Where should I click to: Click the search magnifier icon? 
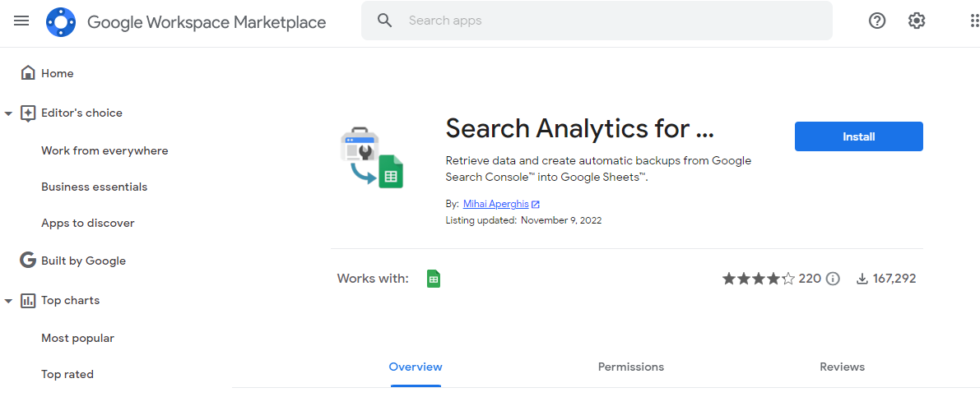point(385,21)
